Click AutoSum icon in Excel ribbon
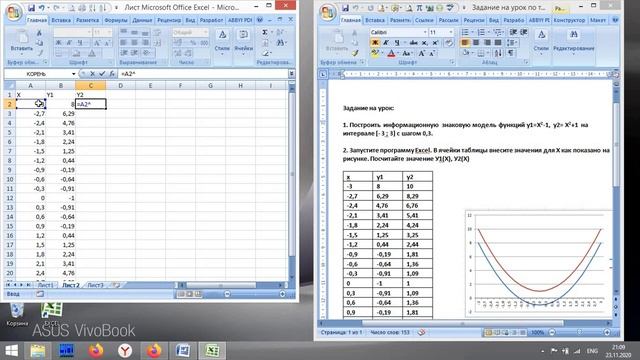 point(265,32)
